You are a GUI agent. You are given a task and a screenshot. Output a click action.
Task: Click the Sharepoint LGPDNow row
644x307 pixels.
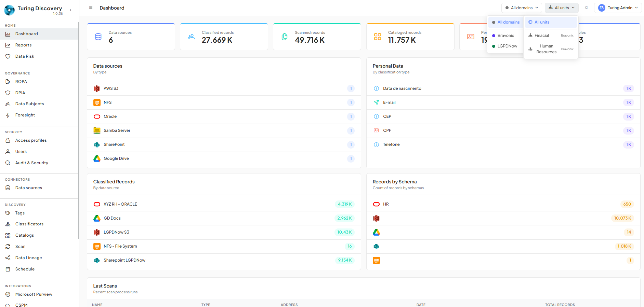tap(224, 260)
